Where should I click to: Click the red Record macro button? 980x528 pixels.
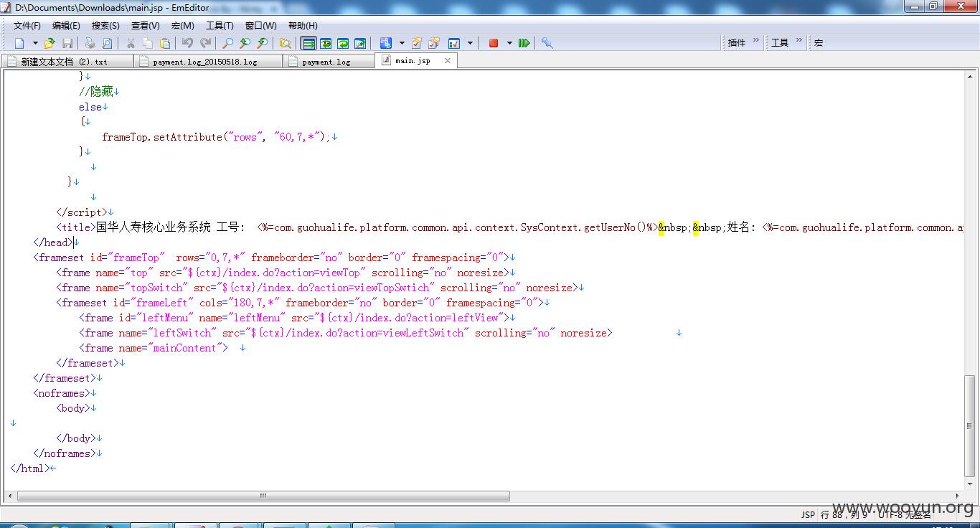493,43
